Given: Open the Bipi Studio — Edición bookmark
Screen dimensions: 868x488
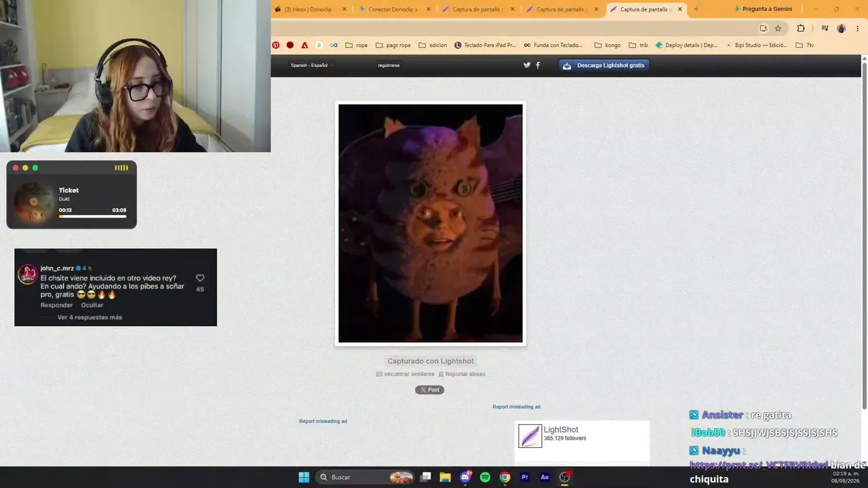Looking at the screenshot, I should click(756, 45).
